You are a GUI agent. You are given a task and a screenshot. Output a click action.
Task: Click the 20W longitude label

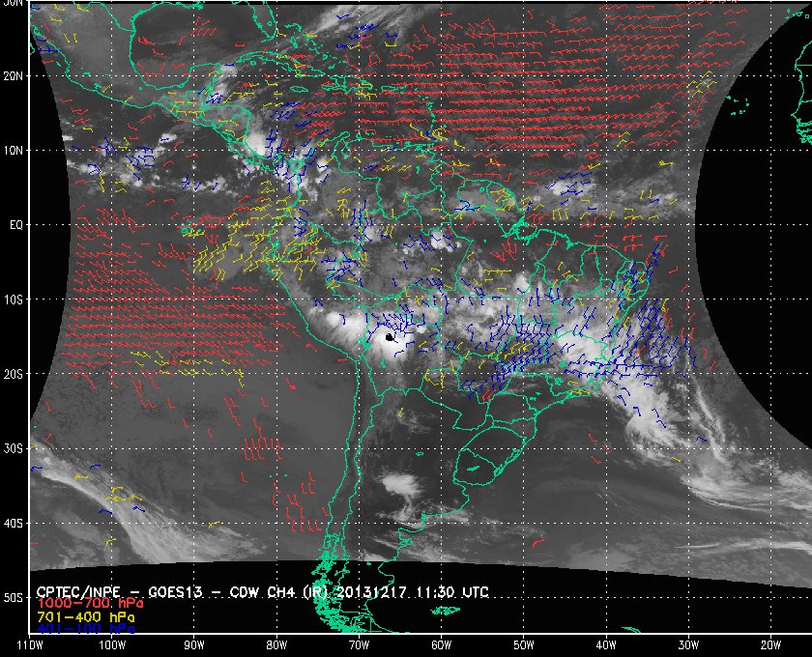[x=770, y=645]
